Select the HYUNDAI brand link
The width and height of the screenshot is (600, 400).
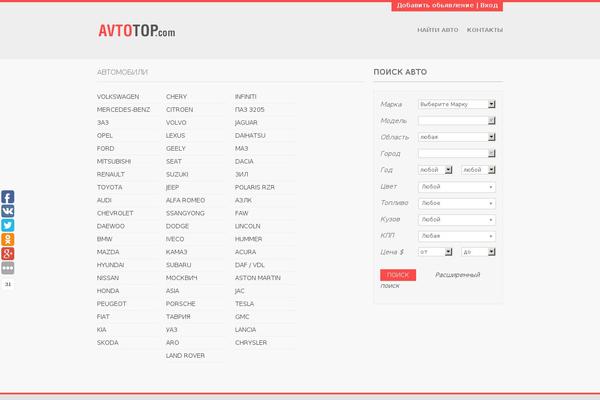coord(110,265)
